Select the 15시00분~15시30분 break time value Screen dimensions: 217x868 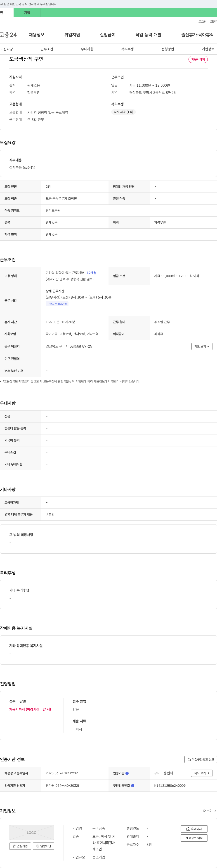tap(60, 322)
